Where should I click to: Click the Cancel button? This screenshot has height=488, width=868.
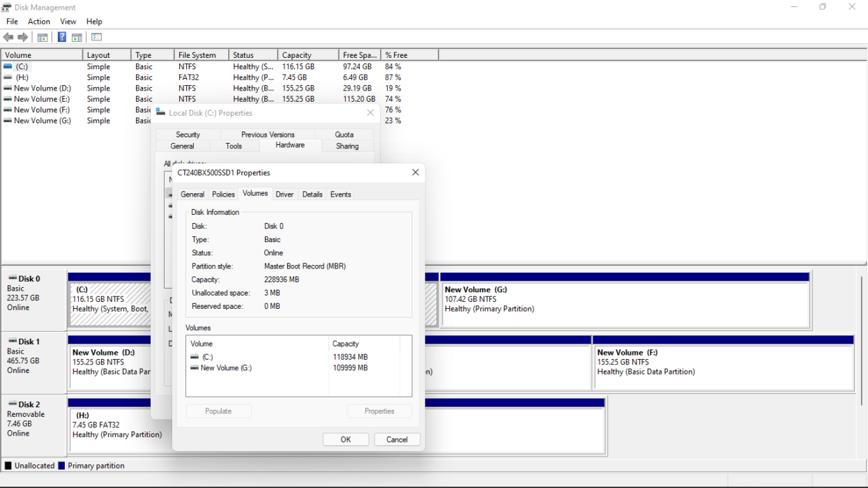[x=397, y=439]
